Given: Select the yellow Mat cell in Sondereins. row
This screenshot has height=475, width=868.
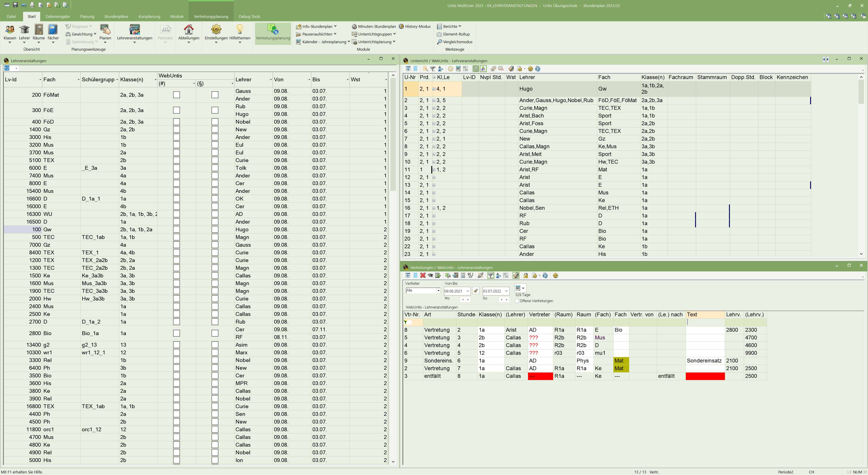Looking at the screenshot, I should (621, 361).
